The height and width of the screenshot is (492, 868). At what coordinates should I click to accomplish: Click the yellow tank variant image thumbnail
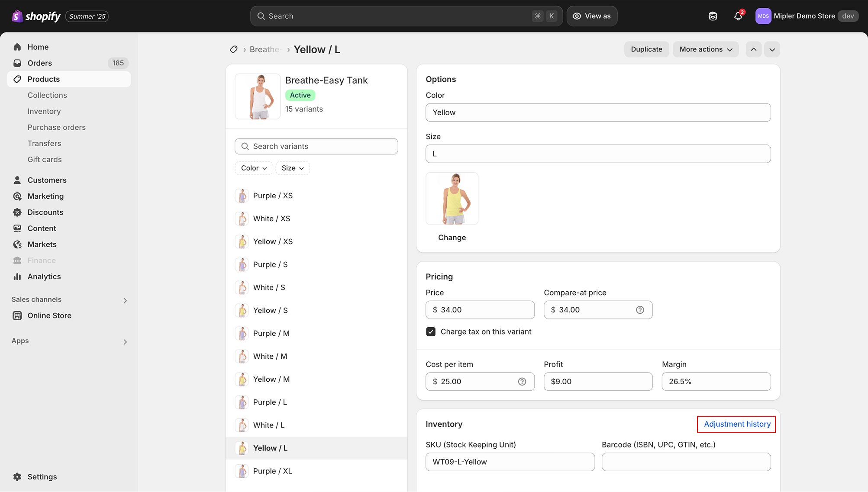(x=452, y=199)
